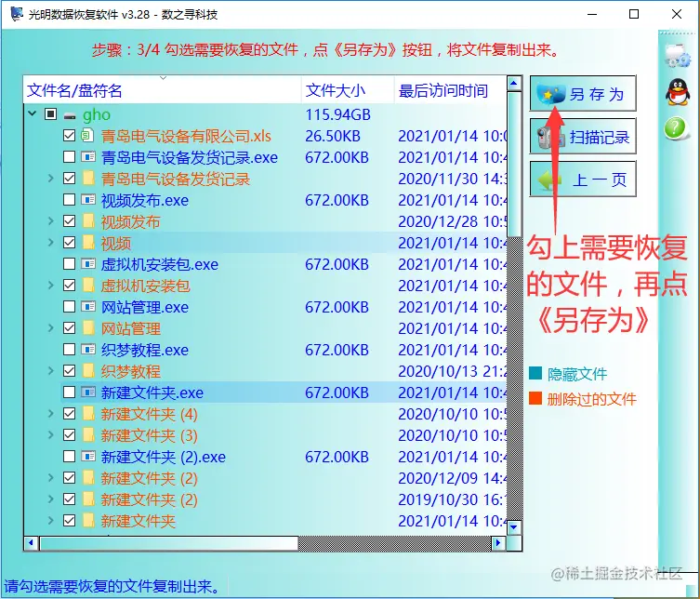This screenshot has height=599, width=700.
Task: Collapse the gho drive tree node
Action: point(33,113)
